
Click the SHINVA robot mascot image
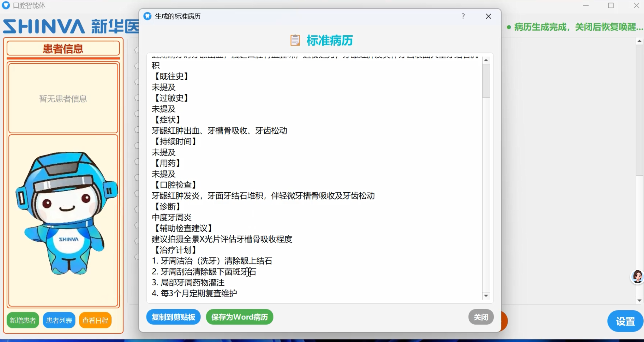67,213
